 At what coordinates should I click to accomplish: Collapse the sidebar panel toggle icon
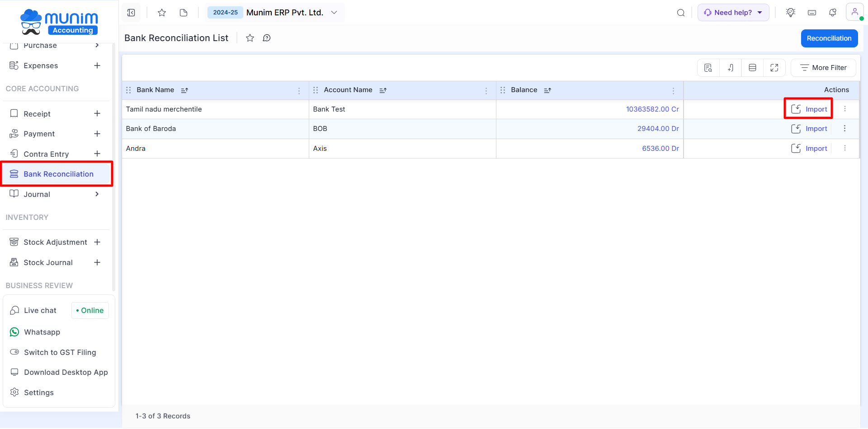131,13
